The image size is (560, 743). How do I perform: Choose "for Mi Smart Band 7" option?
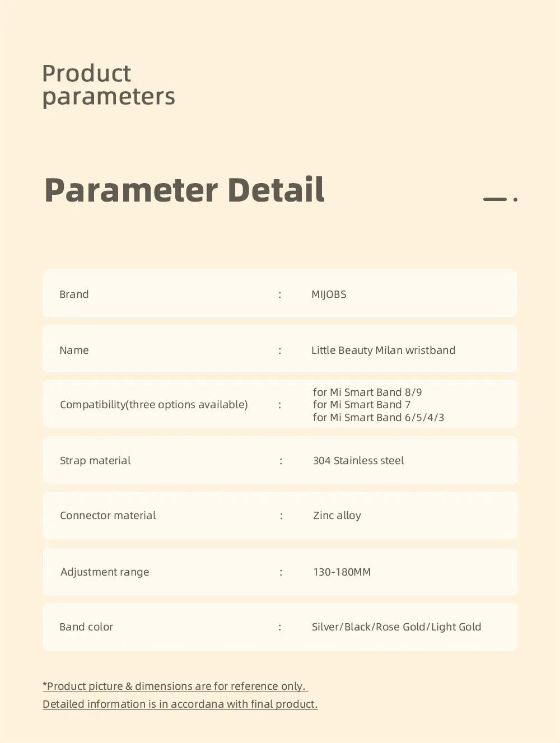pyautogui.click(x=362, y=405)
